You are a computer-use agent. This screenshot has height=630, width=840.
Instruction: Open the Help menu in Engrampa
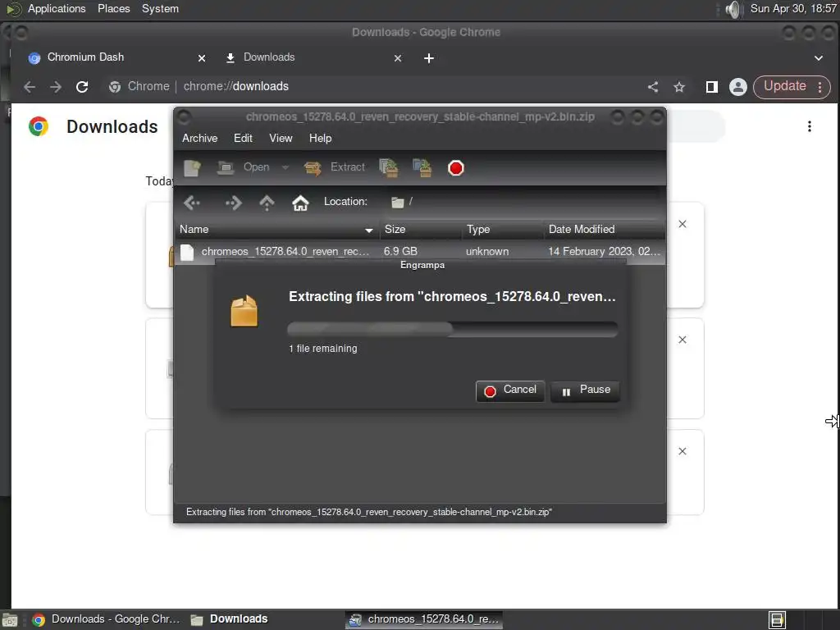[x=321, y=138]
